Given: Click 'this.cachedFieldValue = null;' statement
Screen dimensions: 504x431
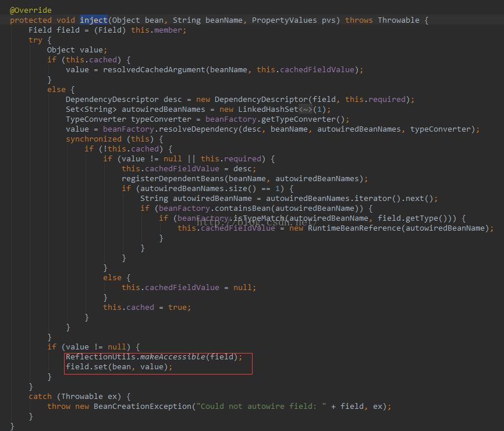Looking at the screenshot, I should click(x=189, y=288).
